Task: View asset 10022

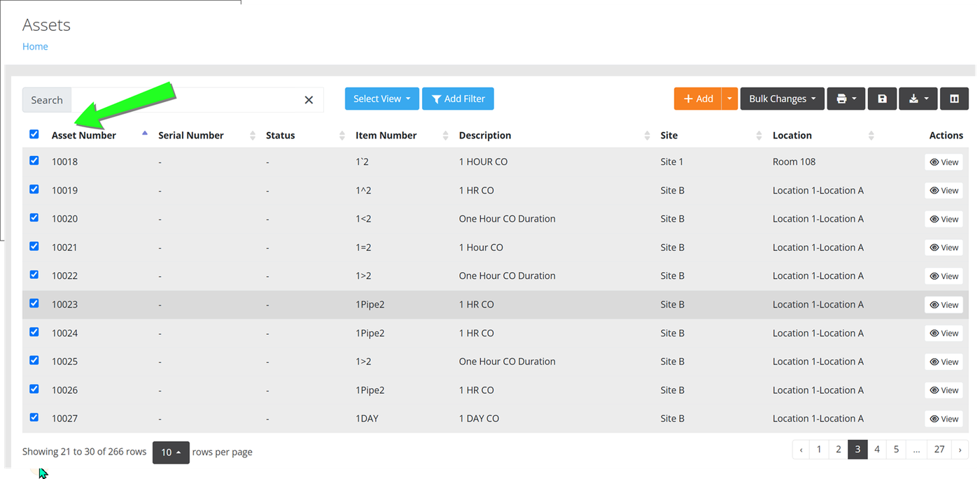Action: point(944,276)
